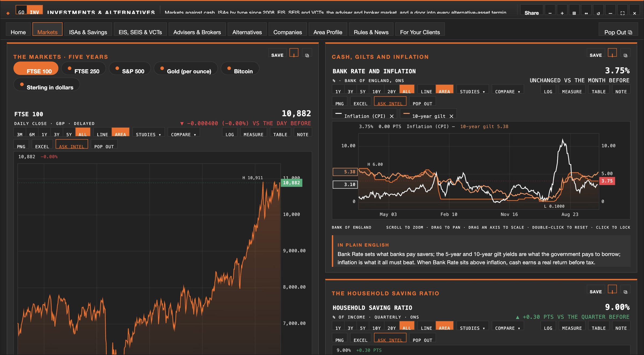Screen dimensions: 644x355
Task: Click the orange square icon beside SAVE in Cash, Gilts panel
Action: [612, 53]
